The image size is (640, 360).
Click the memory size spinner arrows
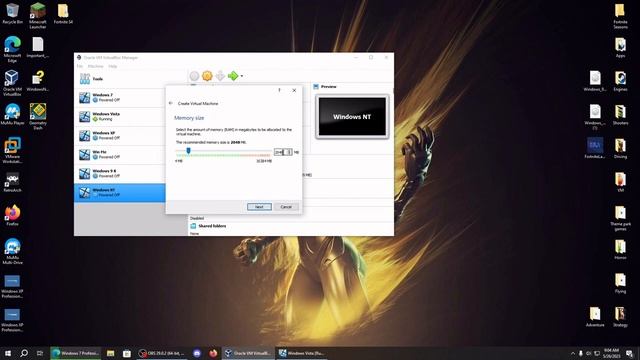tap(288, 152)
